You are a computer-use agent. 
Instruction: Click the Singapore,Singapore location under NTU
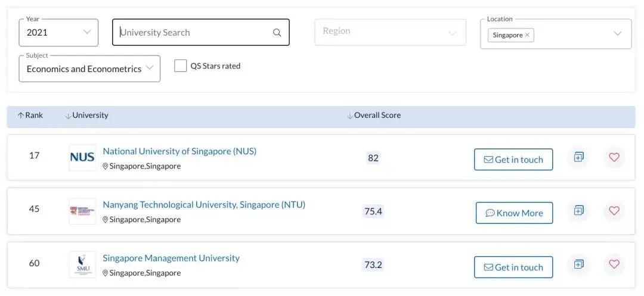click(142, 219)
